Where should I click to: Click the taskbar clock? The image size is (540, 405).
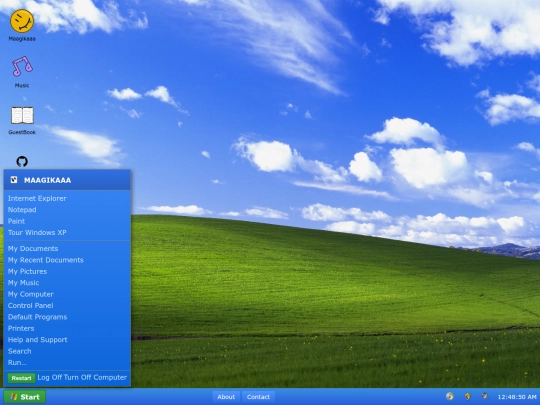point(517,397)
